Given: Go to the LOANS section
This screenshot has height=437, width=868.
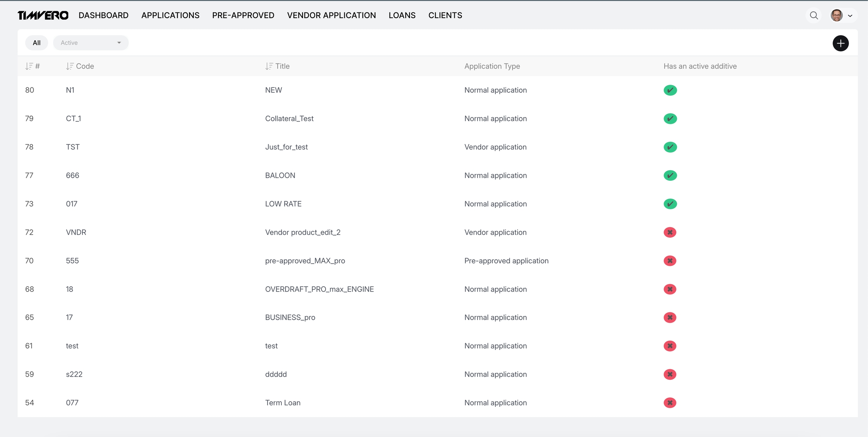Looking at the screenshot, I should (402, 15).
